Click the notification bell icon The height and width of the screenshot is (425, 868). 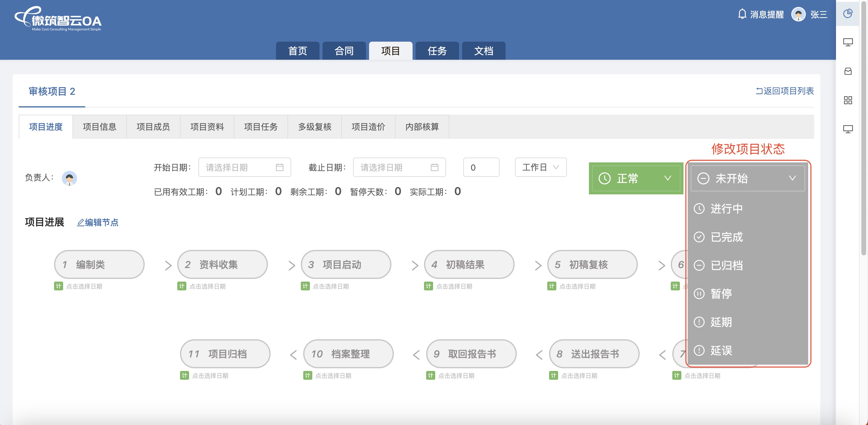(742, 14)
